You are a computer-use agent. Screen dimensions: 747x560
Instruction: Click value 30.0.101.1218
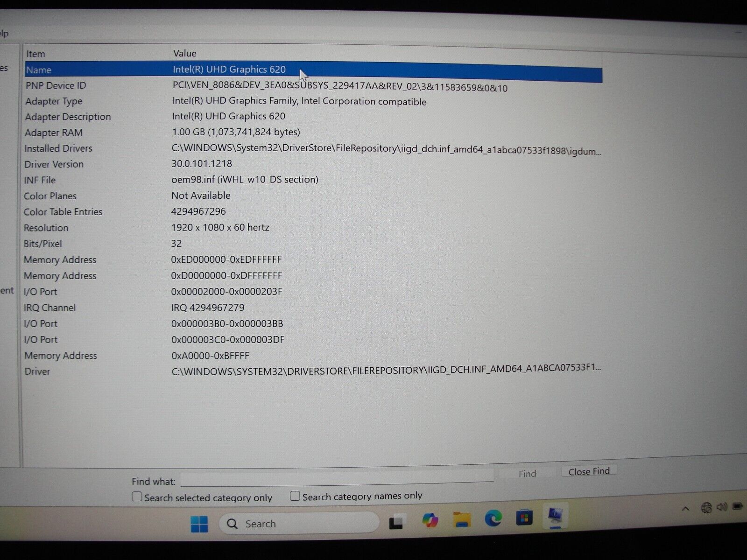point(202,164)
